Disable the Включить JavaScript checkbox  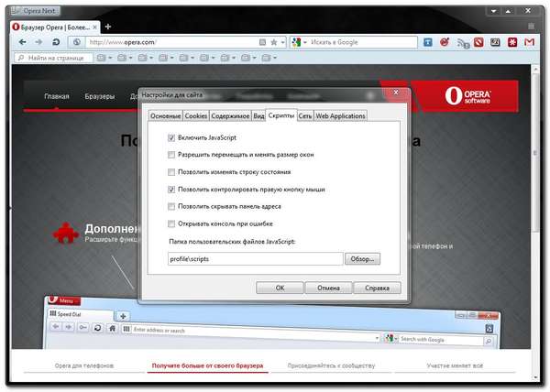(x=171, y=137)
